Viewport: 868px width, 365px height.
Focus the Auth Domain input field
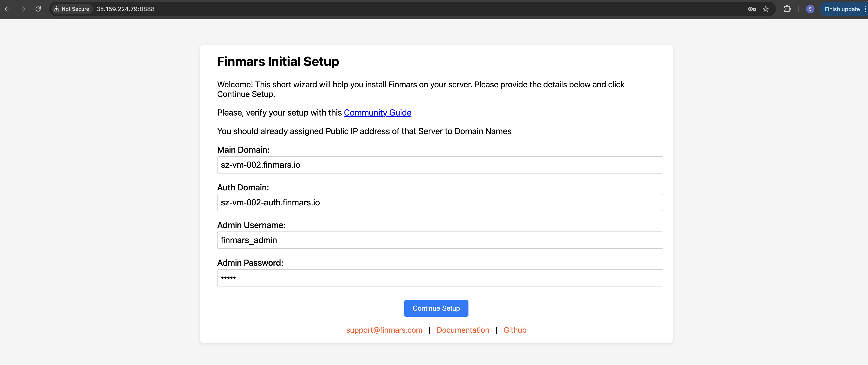pos(440,202)
